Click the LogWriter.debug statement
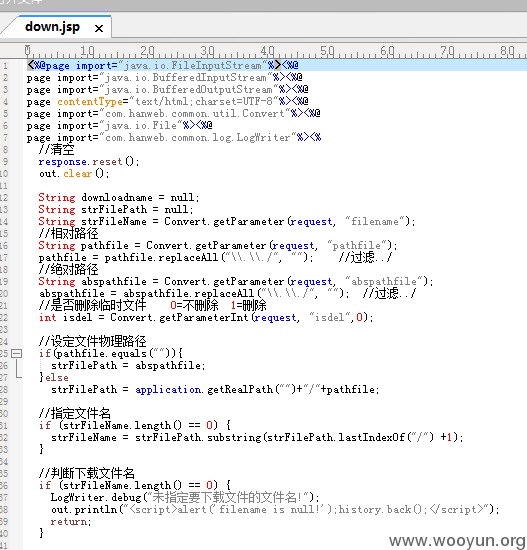 point(185,497)
